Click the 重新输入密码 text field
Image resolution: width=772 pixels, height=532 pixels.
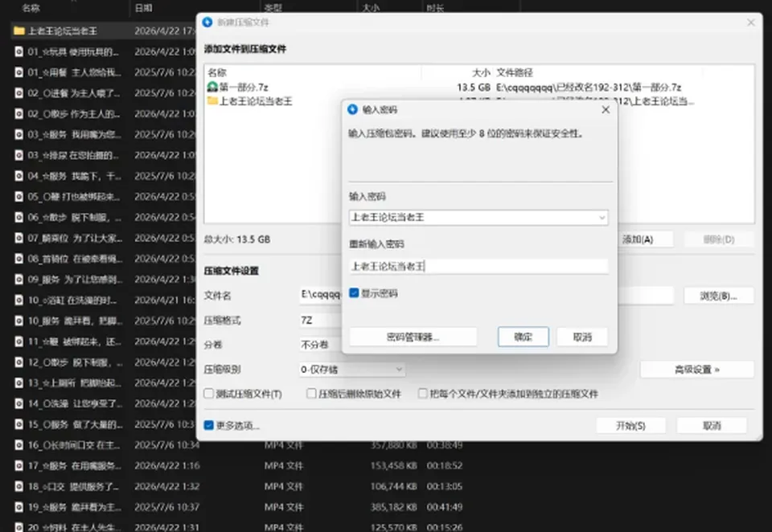478,266
